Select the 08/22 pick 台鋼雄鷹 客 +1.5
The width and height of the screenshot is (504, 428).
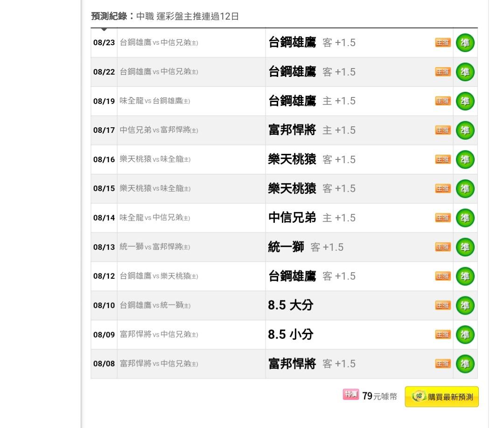(x=312, y=72)
